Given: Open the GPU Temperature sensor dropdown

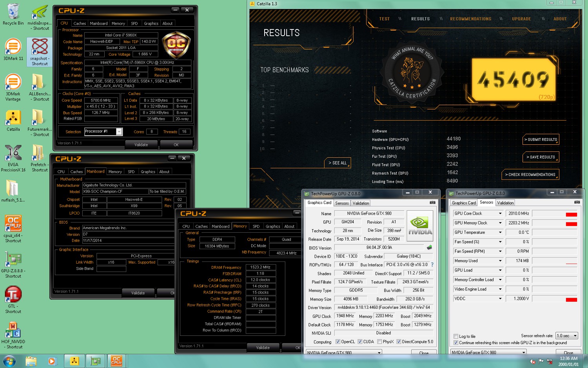Looking at the screenshot, I should (x=500, y=232).
